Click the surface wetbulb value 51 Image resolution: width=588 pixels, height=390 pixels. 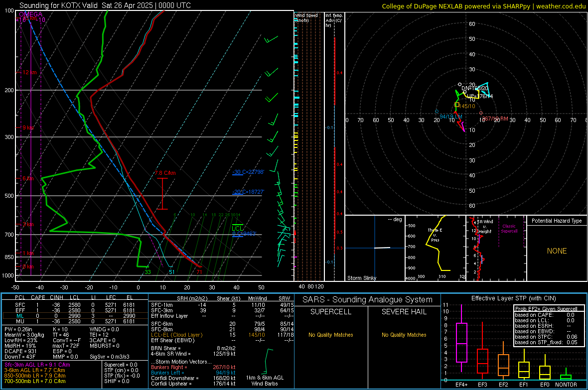coord(172,272)
